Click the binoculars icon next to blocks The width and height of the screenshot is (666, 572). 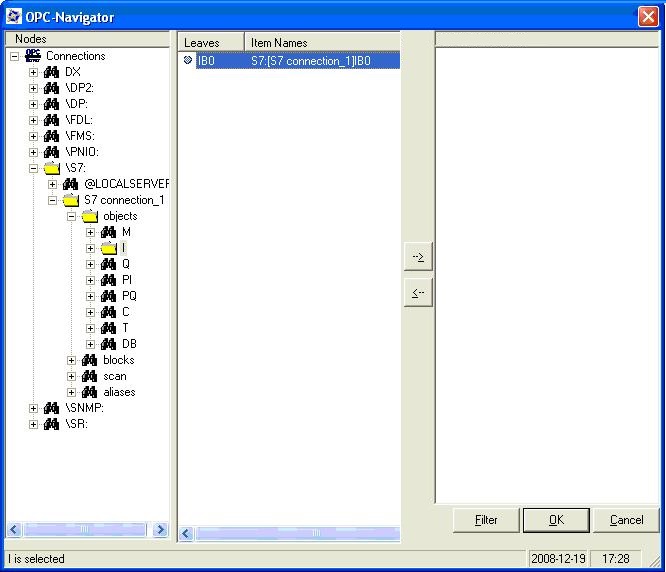[89, 360]
